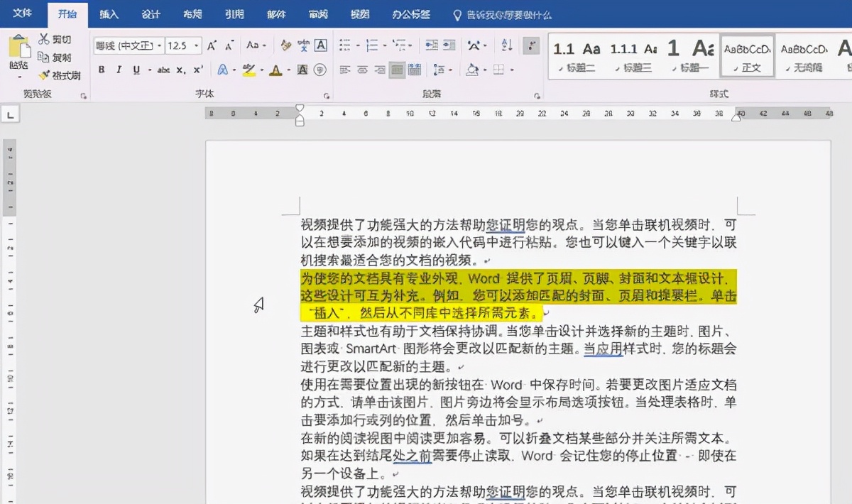This screenshot has height=504, width=852.
Task: Open the 设计 ribbon tab
Action: [x=150, y=14]
